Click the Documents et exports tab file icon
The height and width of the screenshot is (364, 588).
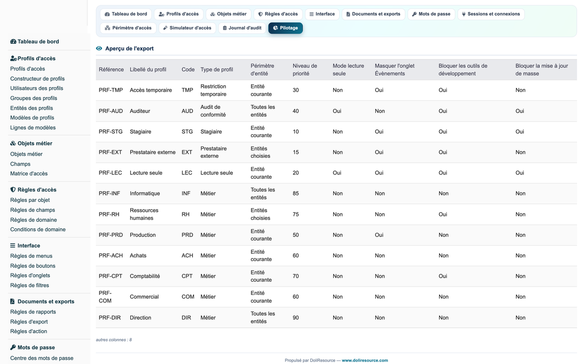(x=348, y=14)
